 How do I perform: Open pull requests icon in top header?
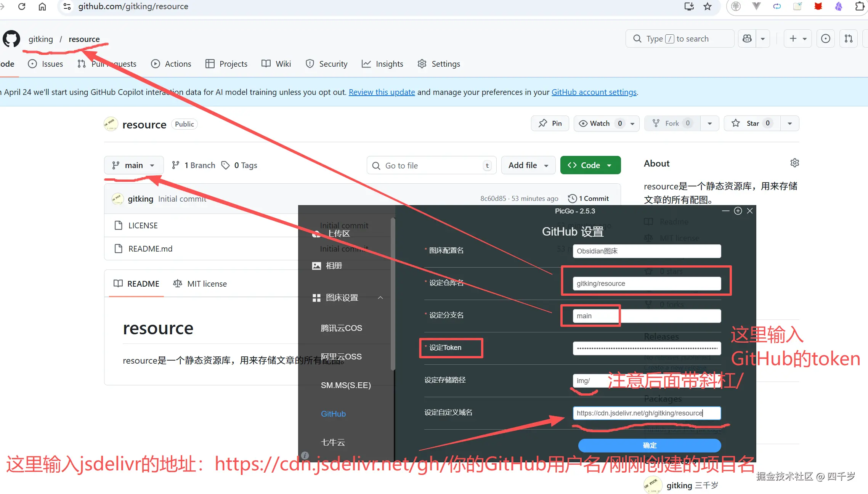849,38
